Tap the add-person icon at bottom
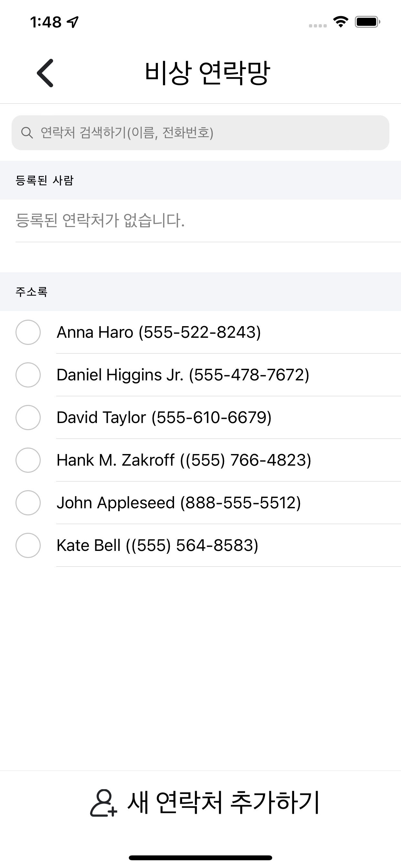 (x=103, y=803)
